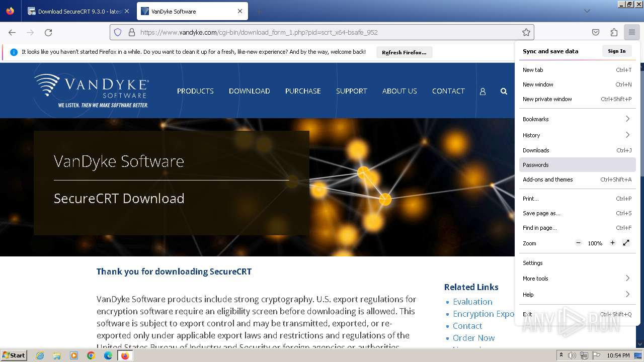Select New private window menu item
Viewport: 644px width, 362px height.
coord(577,99)
